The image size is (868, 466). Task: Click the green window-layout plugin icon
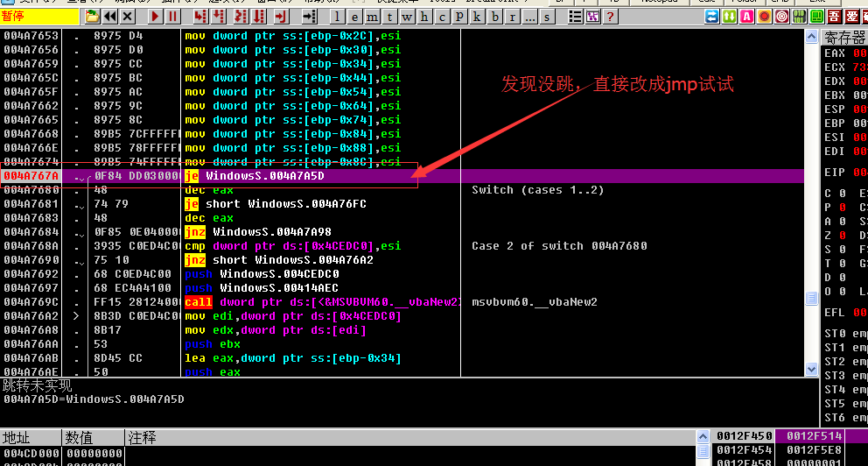click(816, 17)
